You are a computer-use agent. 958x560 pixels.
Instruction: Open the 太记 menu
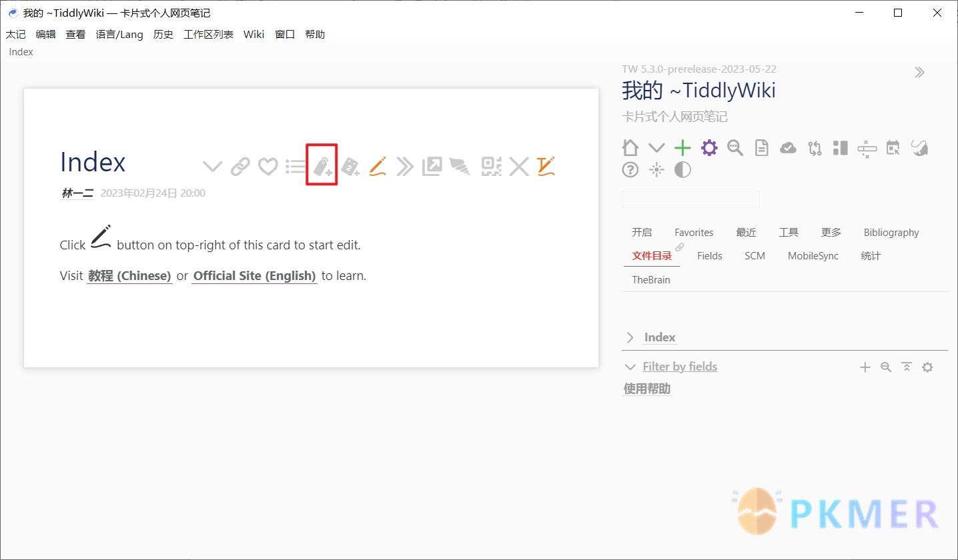coord(16,35)
